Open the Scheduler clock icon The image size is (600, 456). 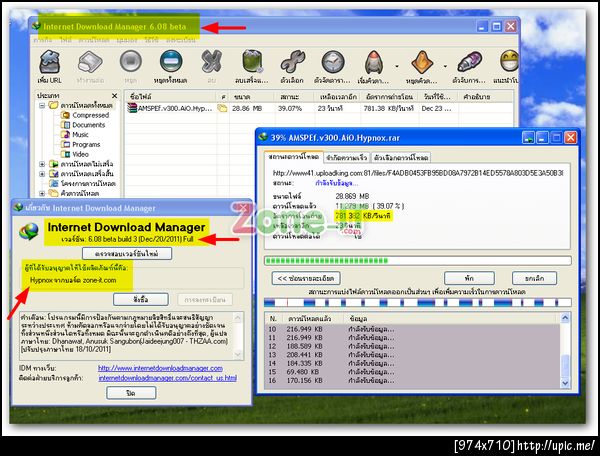[333, 62]
